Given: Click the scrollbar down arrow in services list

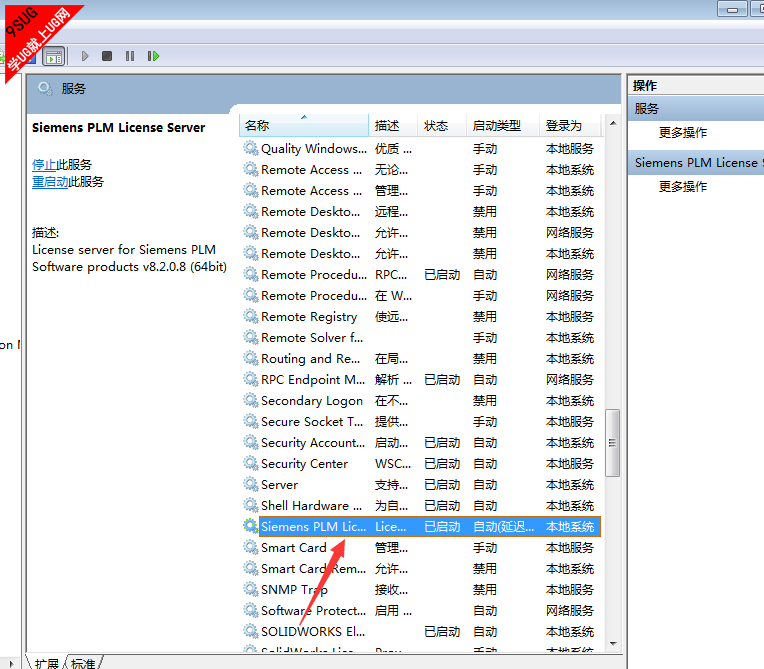Looking at the screenshot, I should 613,644.
